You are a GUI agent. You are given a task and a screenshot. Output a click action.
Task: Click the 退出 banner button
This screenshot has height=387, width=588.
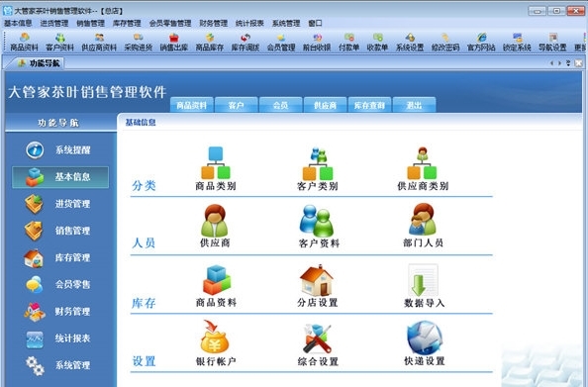click(414, 105)
